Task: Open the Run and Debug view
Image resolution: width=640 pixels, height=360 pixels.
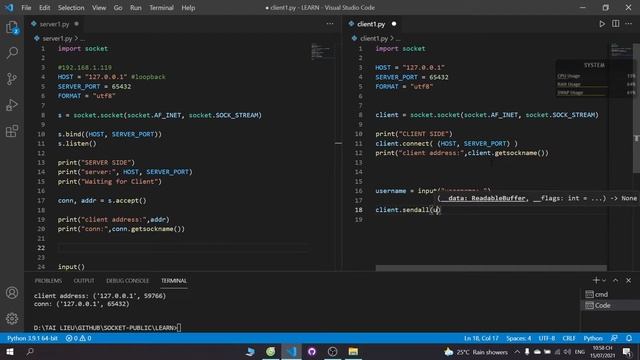Action: pos(12,105)
